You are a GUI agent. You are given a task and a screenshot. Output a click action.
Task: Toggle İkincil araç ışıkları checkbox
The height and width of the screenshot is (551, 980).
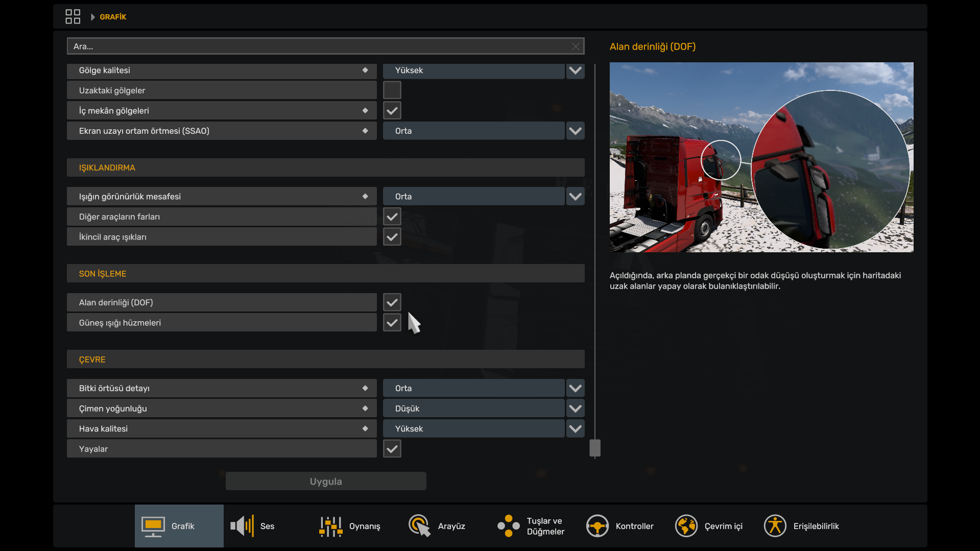point(392,237)
